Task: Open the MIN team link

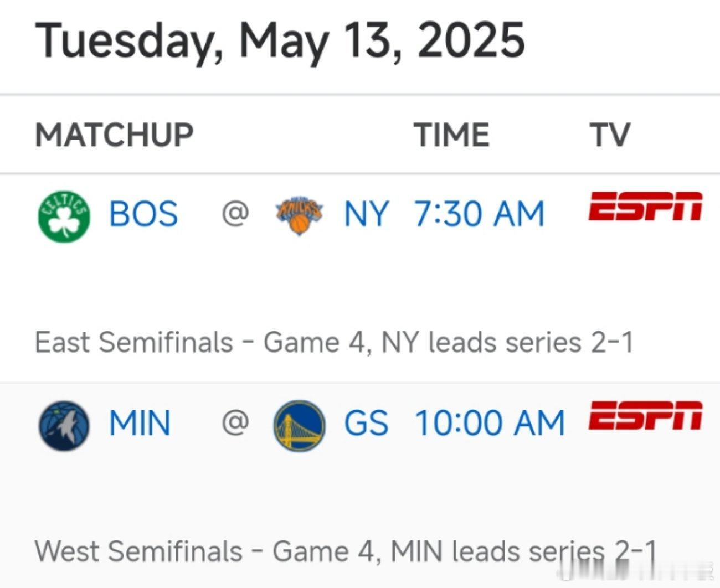Action: tap(140, 424)
